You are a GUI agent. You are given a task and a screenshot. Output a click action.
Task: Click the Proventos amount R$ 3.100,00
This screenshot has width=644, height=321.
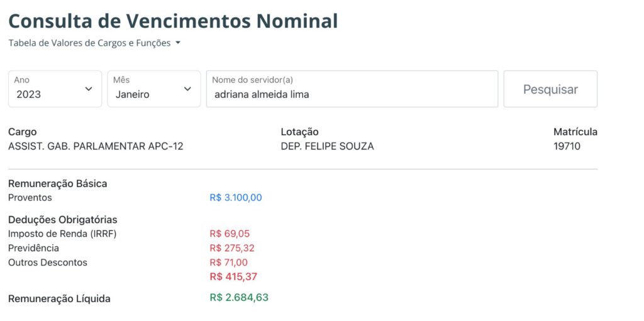point(236,198)
